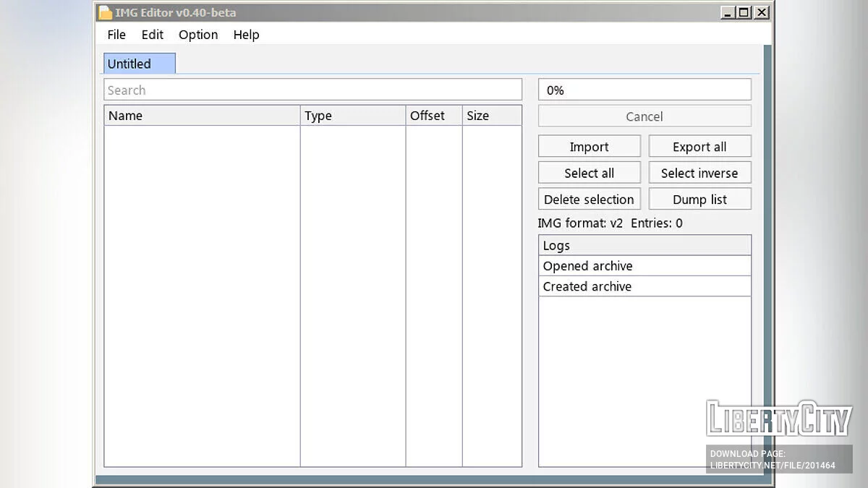This screenshot has width=868, height=488.
Task: Select the Opened archive log entry
Action: point(644,266)
